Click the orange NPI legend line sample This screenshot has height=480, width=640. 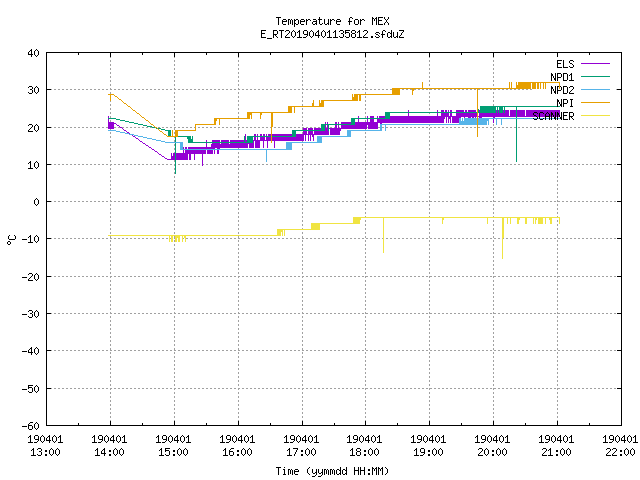(595, 102)
